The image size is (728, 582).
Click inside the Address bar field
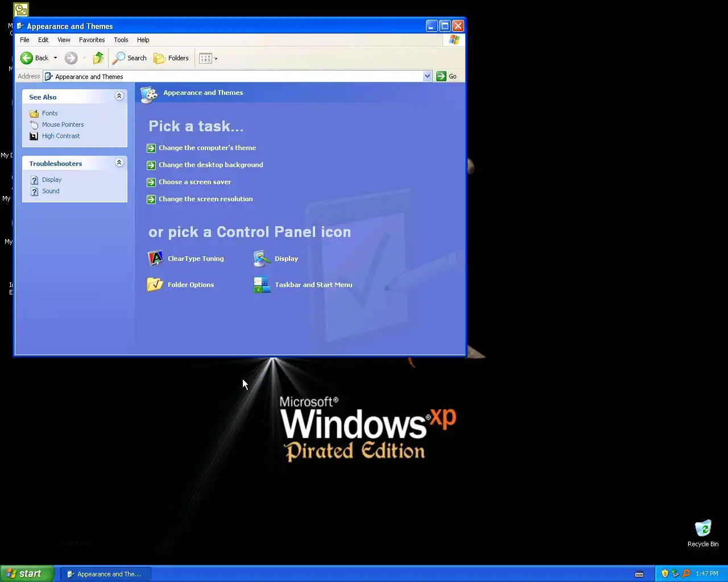238,76
